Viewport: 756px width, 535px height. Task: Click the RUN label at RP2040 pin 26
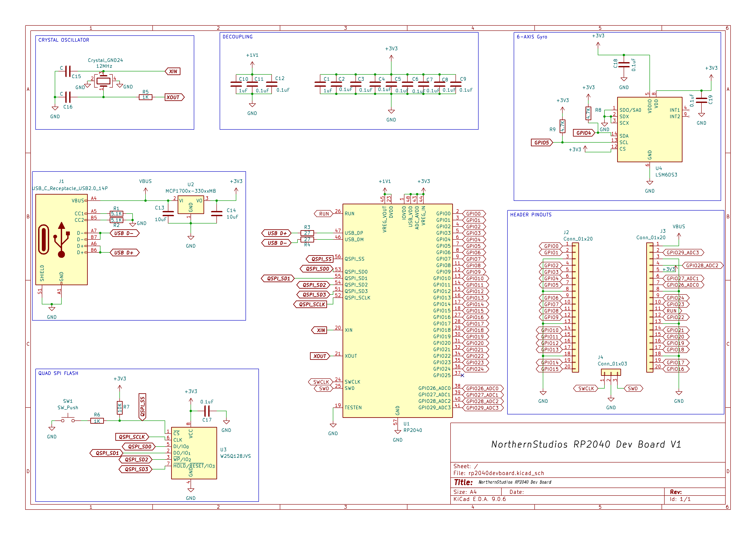point(324,214)
